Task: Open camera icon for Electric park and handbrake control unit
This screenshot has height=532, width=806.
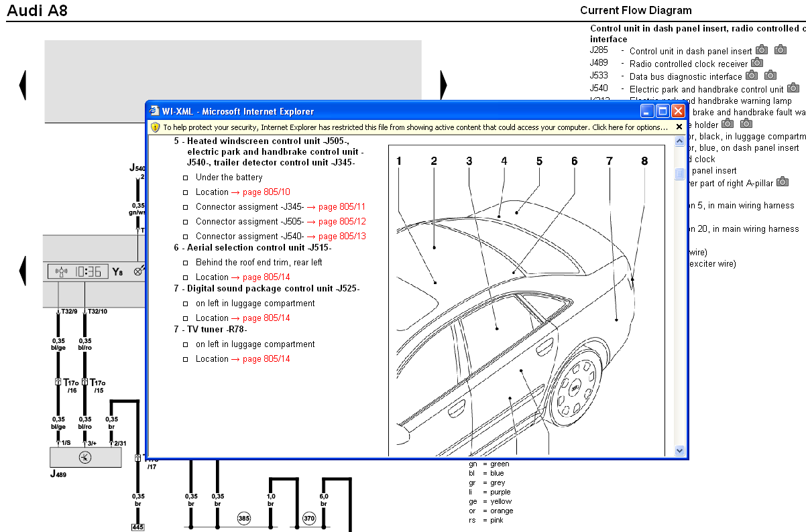Action: [x=793, y=88]
